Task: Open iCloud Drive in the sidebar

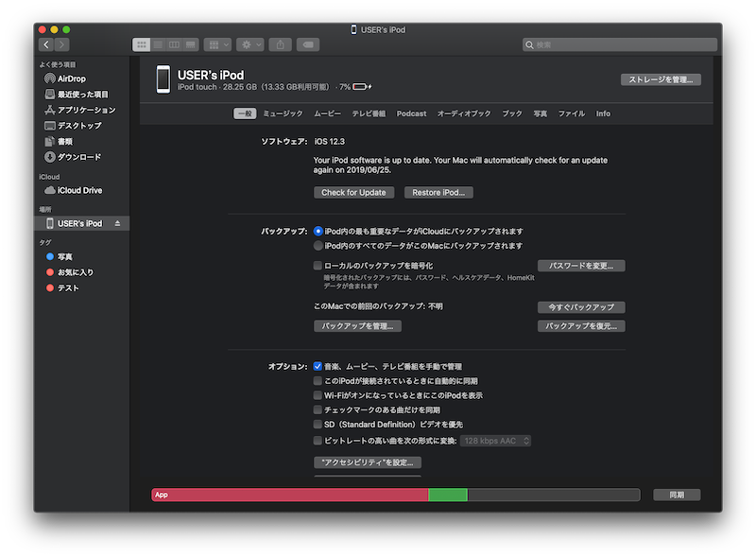Action: (82, 190)
